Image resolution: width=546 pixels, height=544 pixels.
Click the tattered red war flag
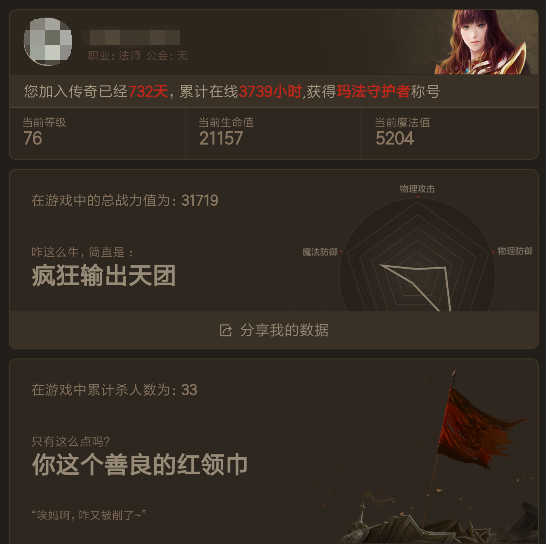coord(477,428)
